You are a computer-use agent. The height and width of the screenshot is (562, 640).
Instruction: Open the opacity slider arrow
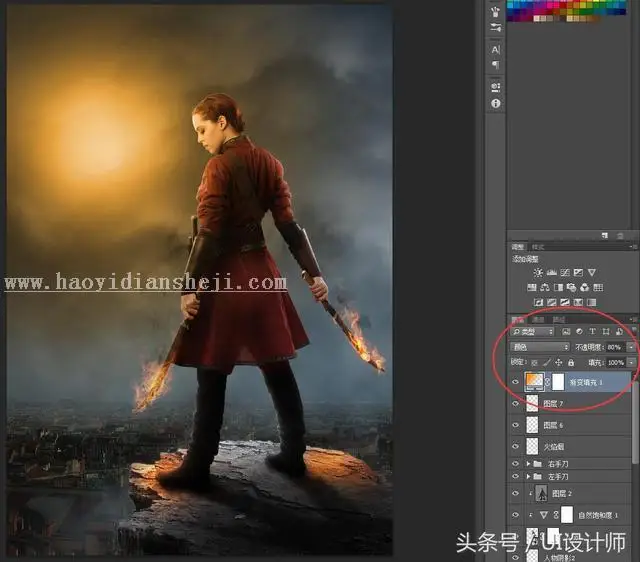[631, 347]
